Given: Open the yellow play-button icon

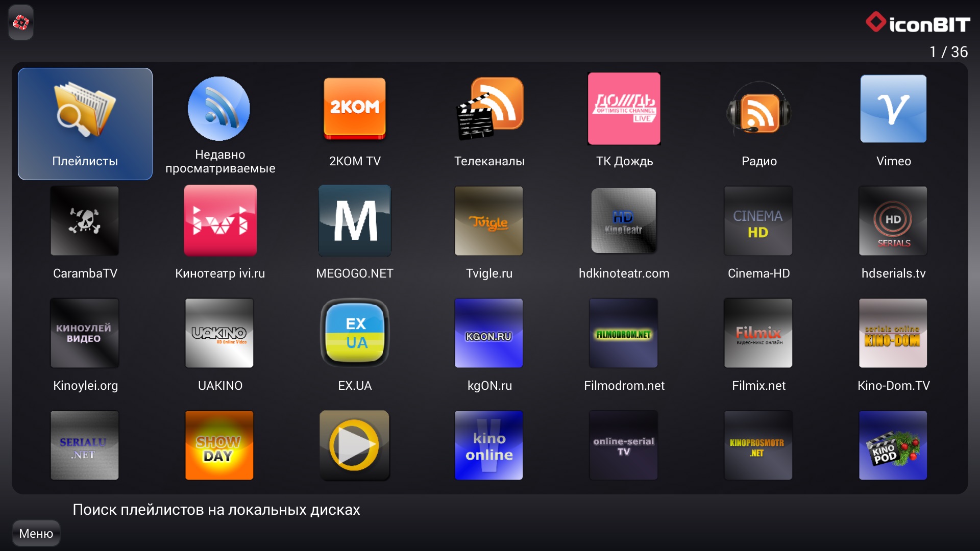Looking at the screenshot, I should (x=355, y=445).
